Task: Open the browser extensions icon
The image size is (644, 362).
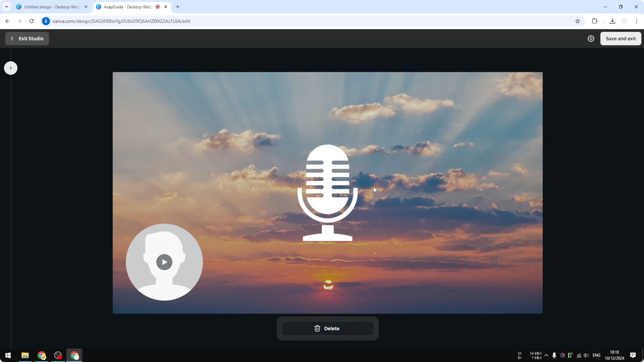Action: click(x=594, y=21)
